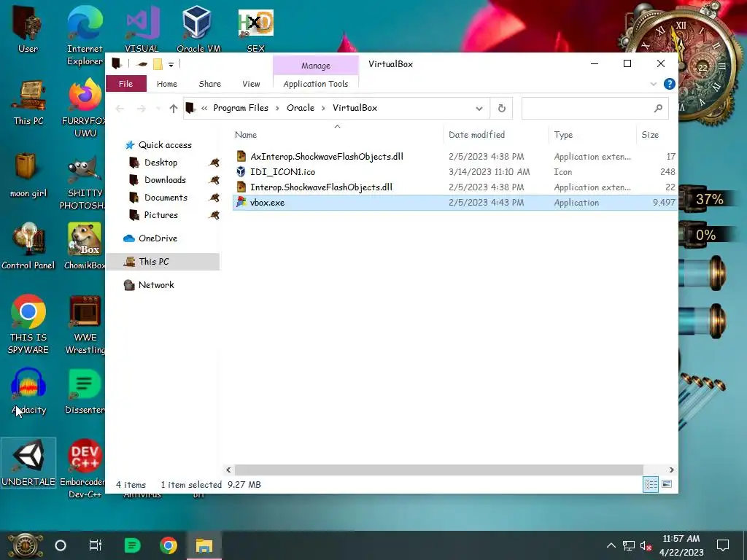Sort by Date modified column header
The width and height of the screenshot is (747, 560).
click(495, 135)
